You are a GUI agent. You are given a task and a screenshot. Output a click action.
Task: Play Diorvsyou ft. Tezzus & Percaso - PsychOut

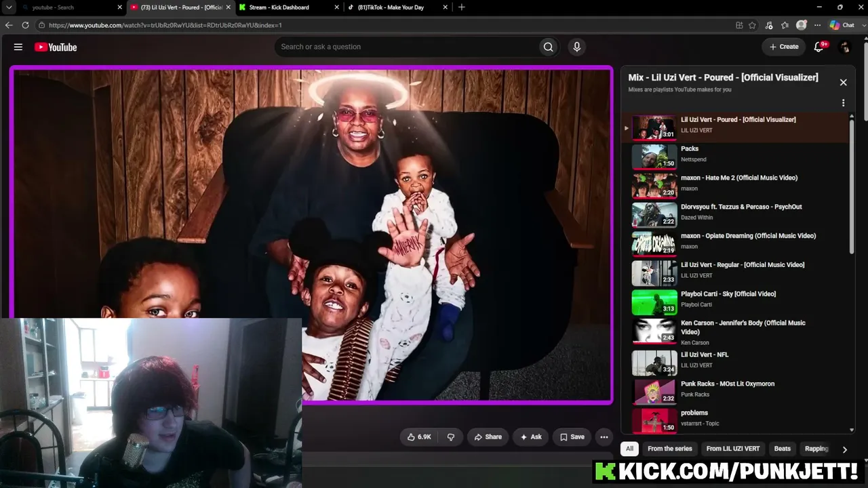tap(735, 214)
